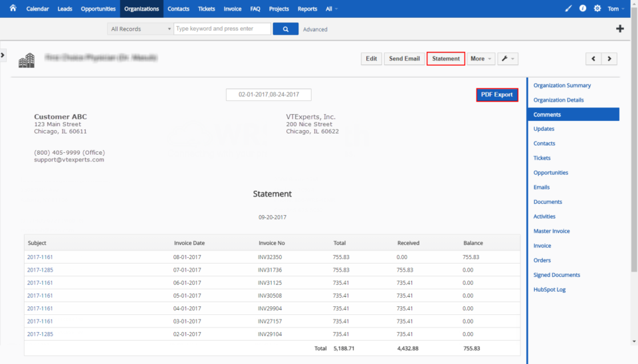The image size is (638, 364).
Task: Open subject 2017-1161 dated 08-01-2017
Action: 40,257
